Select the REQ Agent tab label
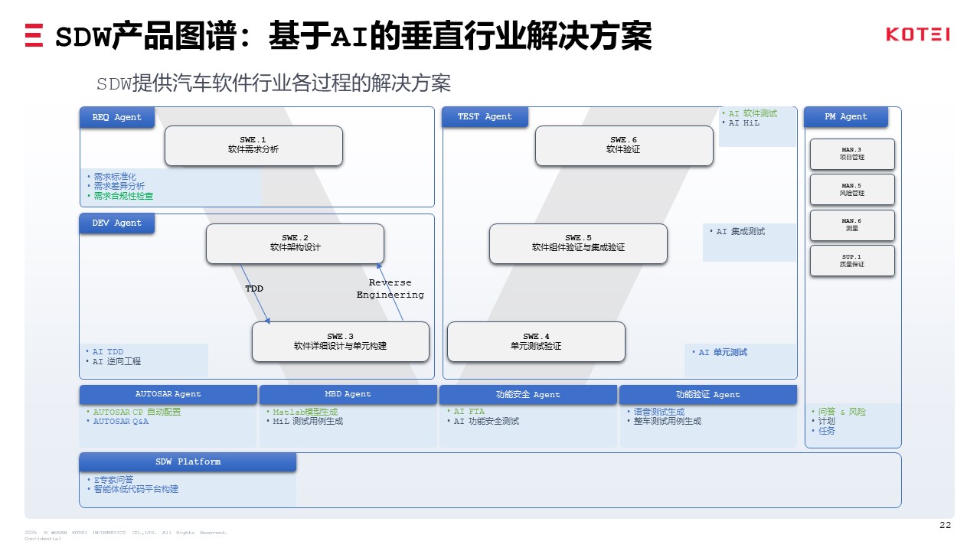The image size is (980, 551). pos(117,117)
